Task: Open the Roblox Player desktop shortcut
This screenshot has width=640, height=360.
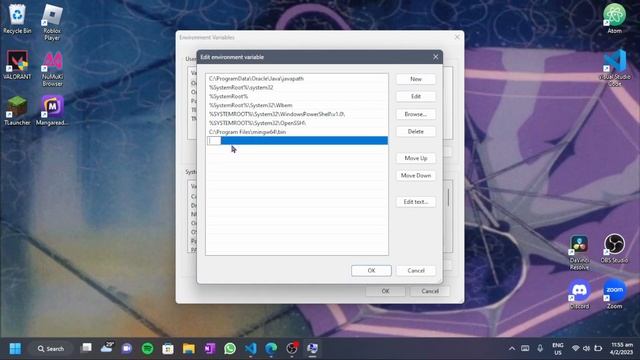Action: tap(52, 22)
